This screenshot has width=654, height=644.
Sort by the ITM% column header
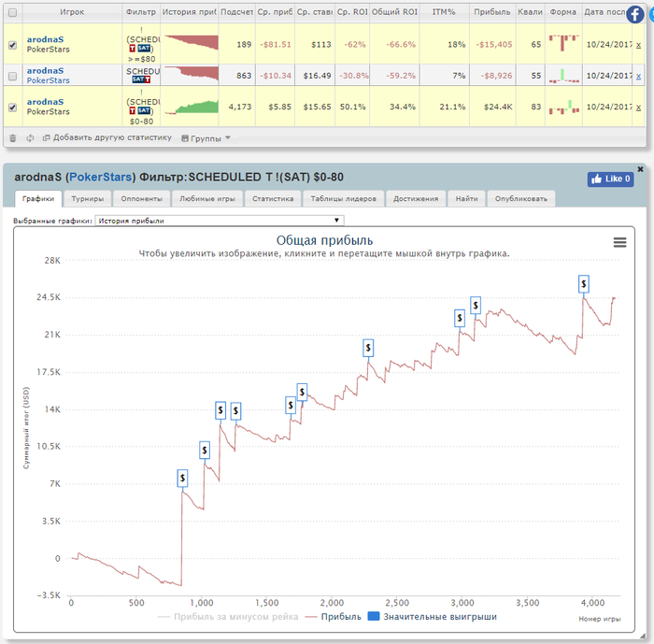click(x=444, y=12)
